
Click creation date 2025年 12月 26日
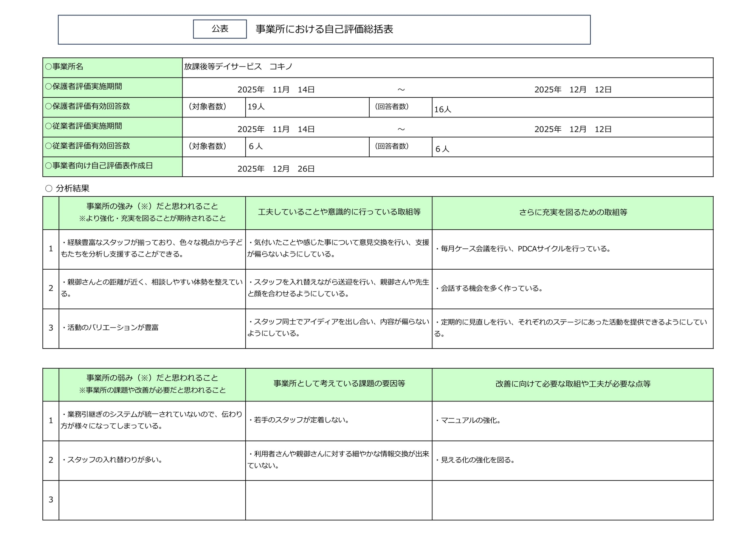(x=276, y=169)
